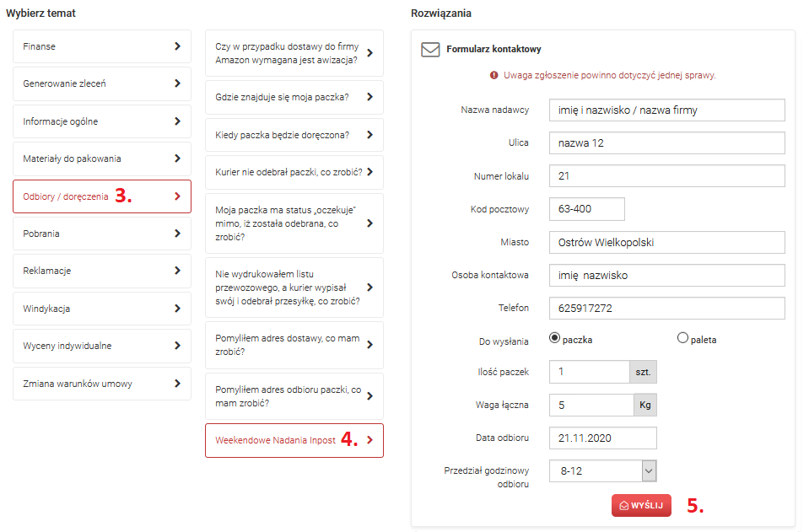This screenshot has height=532, width=809.
Task: Click the chevron arrow on Finanse
Action: coord(177,46)
